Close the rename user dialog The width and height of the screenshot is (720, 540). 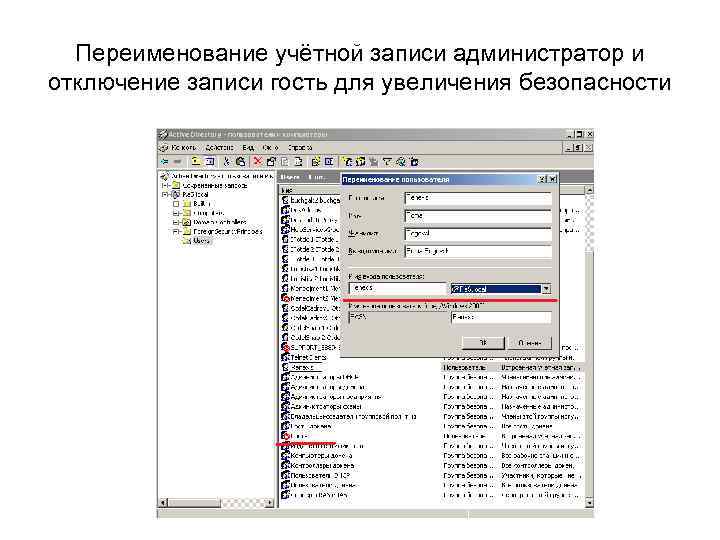coord(553,180)
